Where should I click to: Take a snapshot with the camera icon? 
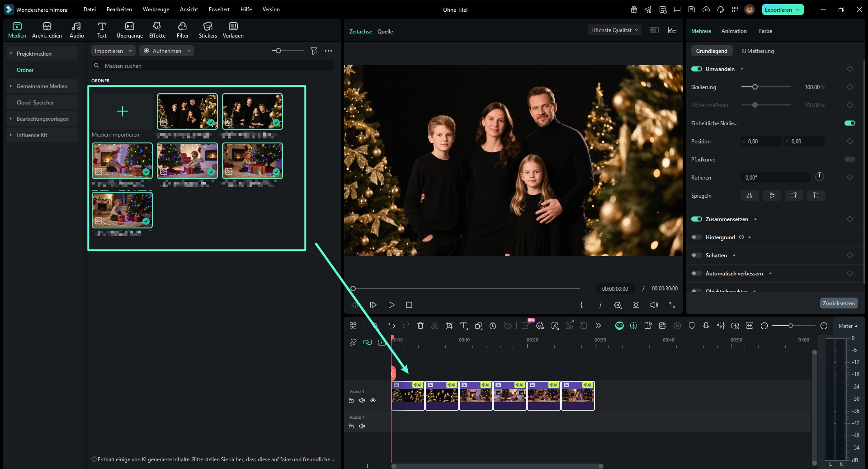(636, 305)
